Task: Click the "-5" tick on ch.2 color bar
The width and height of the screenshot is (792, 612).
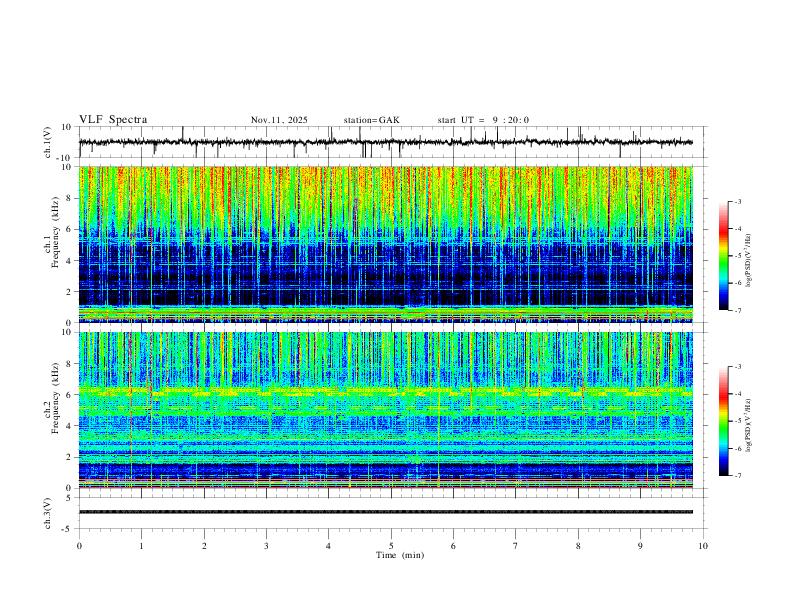Action: click(x=738, y=421)
